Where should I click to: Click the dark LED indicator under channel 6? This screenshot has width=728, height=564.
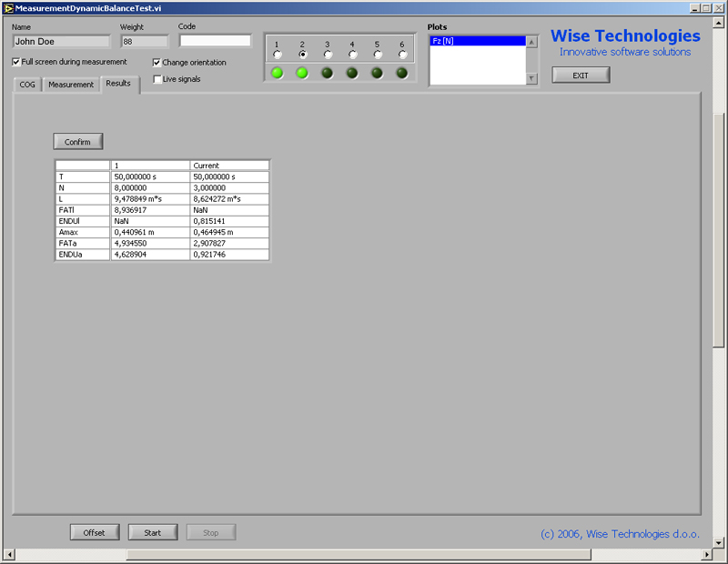point(402,73)
